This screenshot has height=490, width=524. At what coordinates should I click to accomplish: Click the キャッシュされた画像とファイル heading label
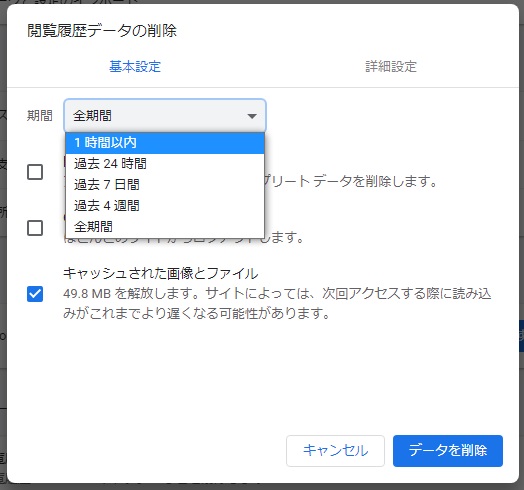click(161, 273)
